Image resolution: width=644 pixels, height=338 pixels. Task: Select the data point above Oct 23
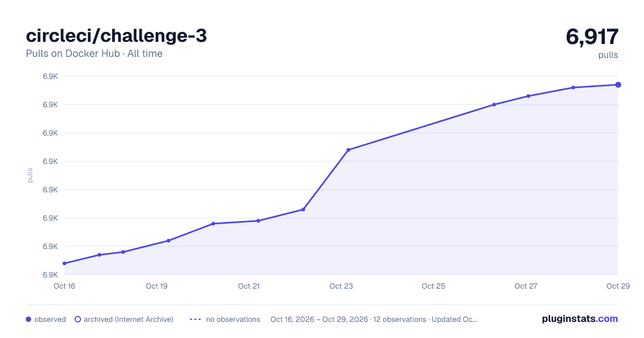[348, 150]
